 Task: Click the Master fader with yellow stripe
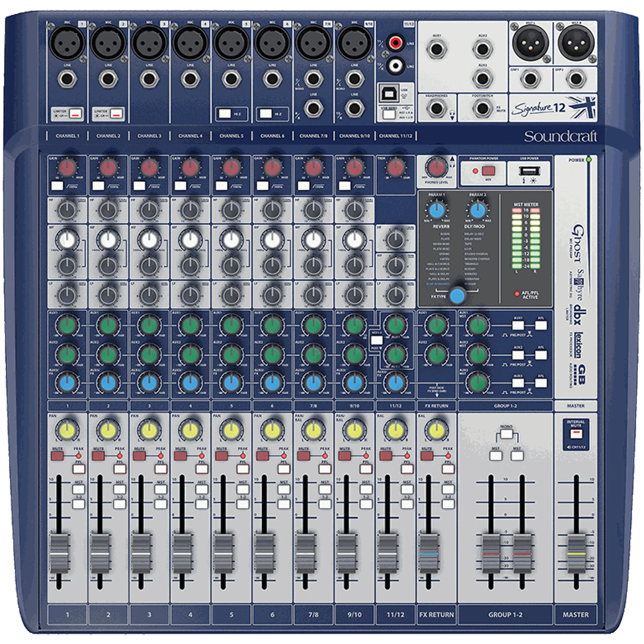coord(576,554)
